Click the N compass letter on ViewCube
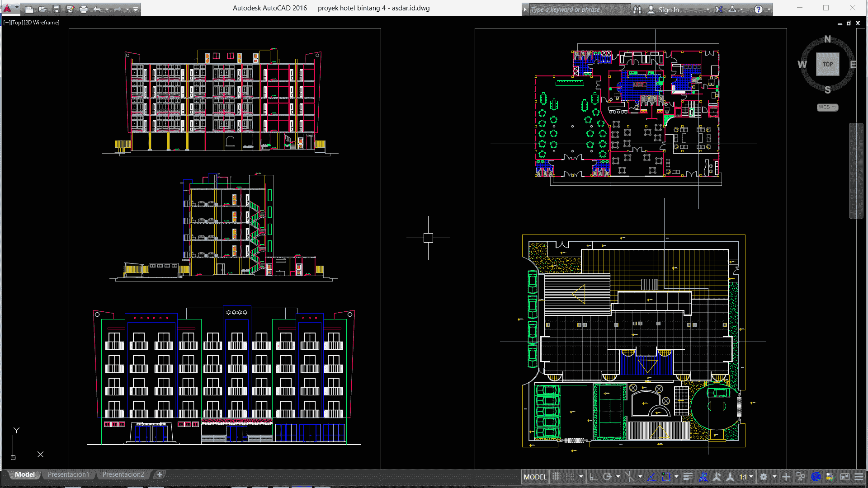Image resolution: width=868 pixels, height=488 pixels. click(827, 39)
